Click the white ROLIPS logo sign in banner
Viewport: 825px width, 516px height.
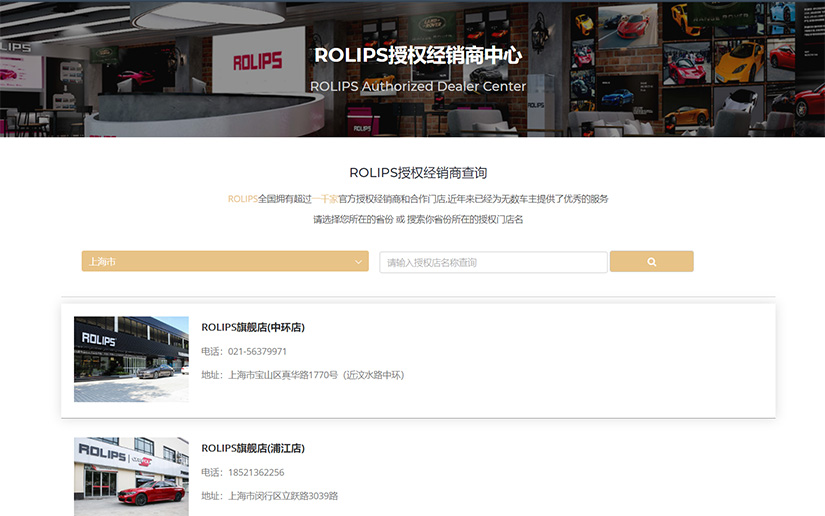click(257, 62)
